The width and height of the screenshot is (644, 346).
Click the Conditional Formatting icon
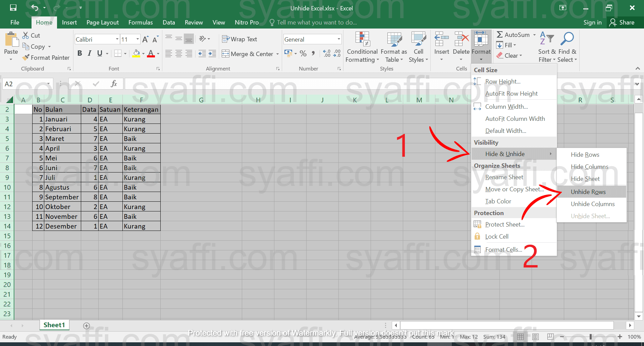pyautogui.click(x=362, y=39)
